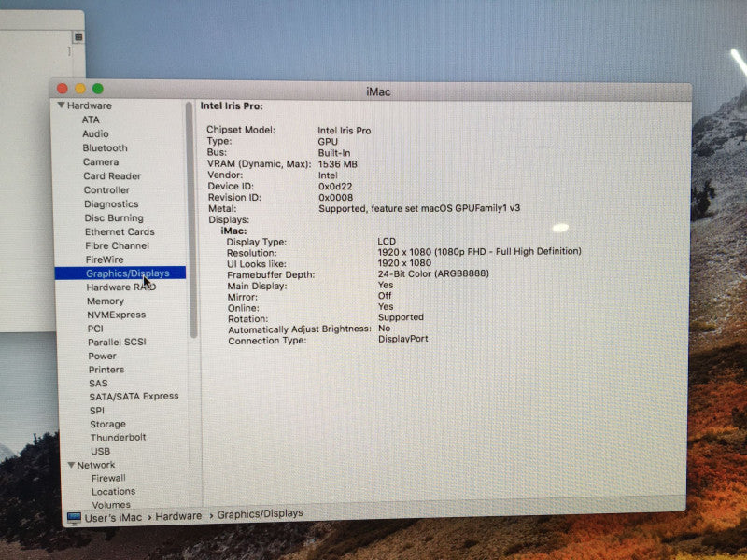Click Revision ID value 0x0008
The width and height of the screenshot is (747, 560).
pyautogui.click(x=336, y=198)
